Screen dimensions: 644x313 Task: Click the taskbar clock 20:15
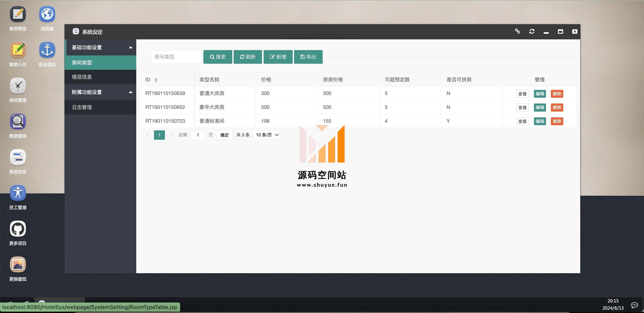click(613, 301)
